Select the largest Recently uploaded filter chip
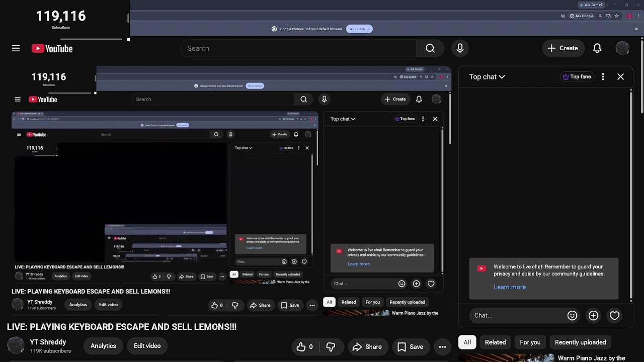Screen dimensions: 644x362 coord(580,342)
